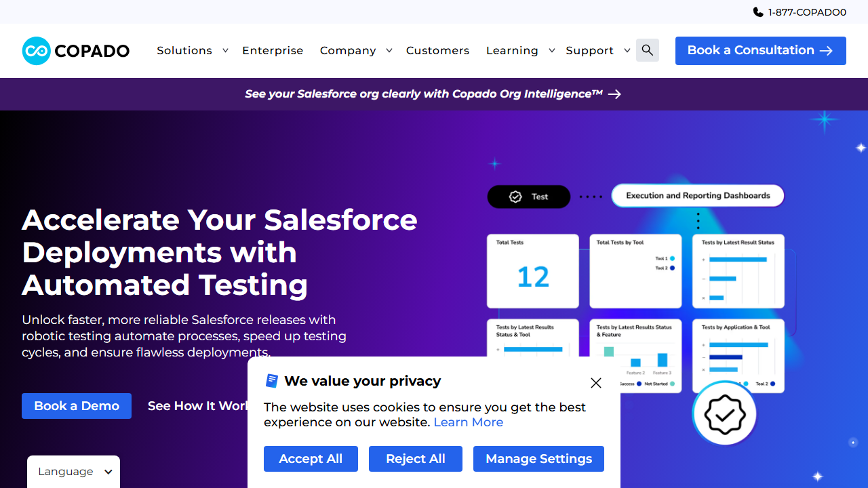
Task: Click the Test pill badge icon
Action: [515, 197]
